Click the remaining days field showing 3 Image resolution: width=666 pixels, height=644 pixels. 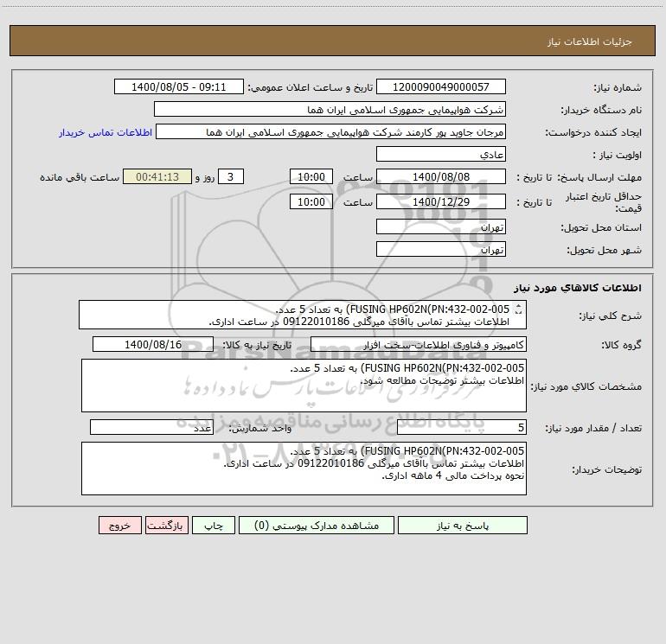[231, 176]
